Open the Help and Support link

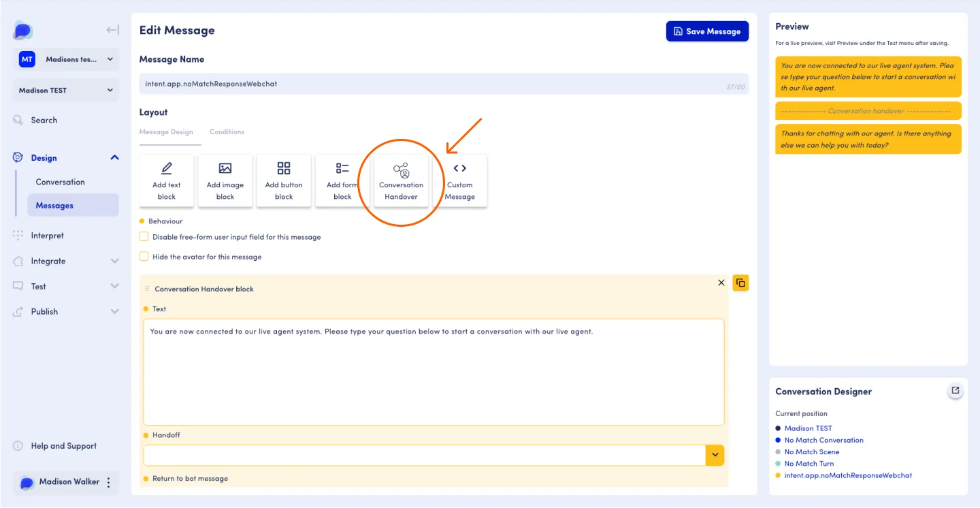(x=64, y=446)
